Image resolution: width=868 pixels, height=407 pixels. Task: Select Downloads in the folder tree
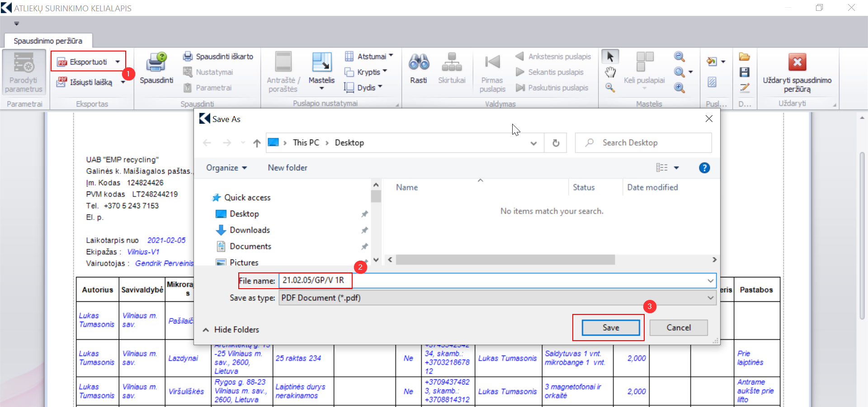(250, 230)
